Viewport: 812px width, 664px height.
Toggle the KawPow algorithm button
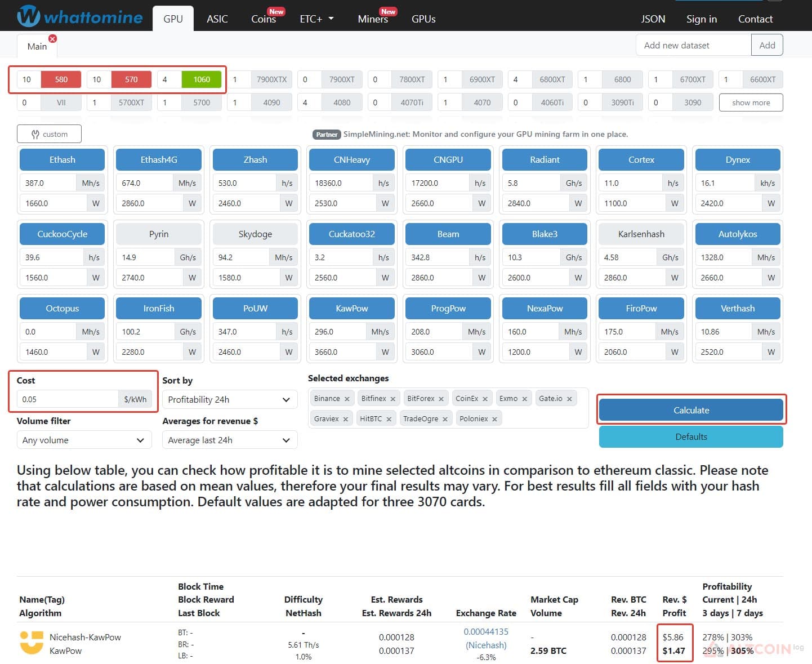coord(352,309)
